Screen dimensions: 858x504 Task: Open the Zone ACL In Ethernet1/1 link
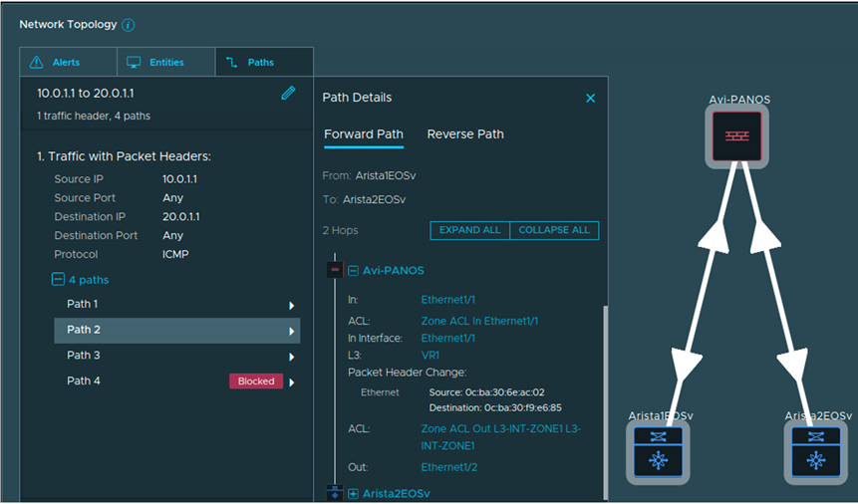click(x=479, y=321)
